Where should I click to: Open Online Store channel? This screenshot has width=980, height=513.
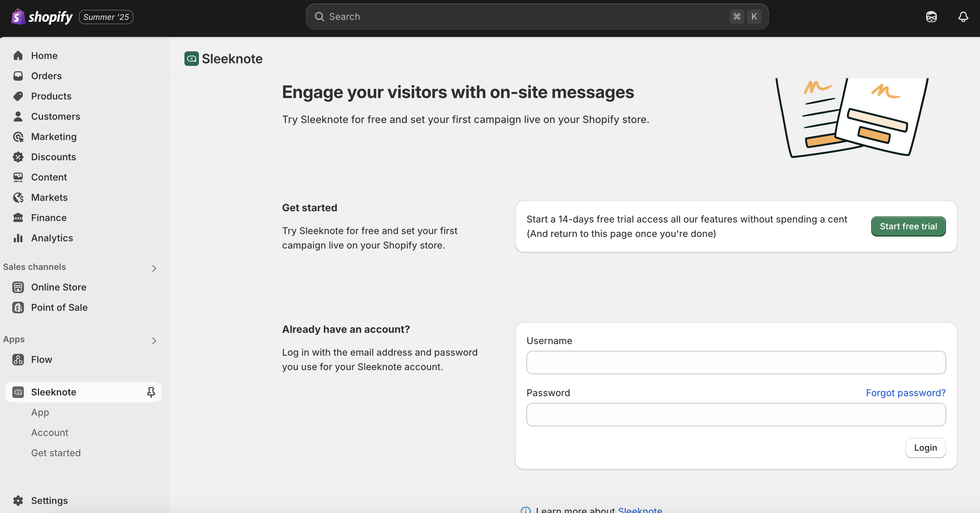[59, 287]
